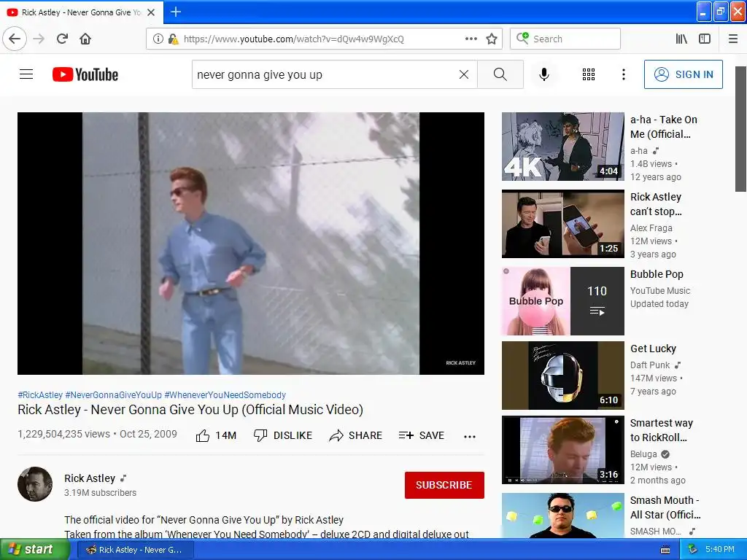Click the Firefox Search box
The width and height of the screenshot is (747, 560).
tap(565, 39)
